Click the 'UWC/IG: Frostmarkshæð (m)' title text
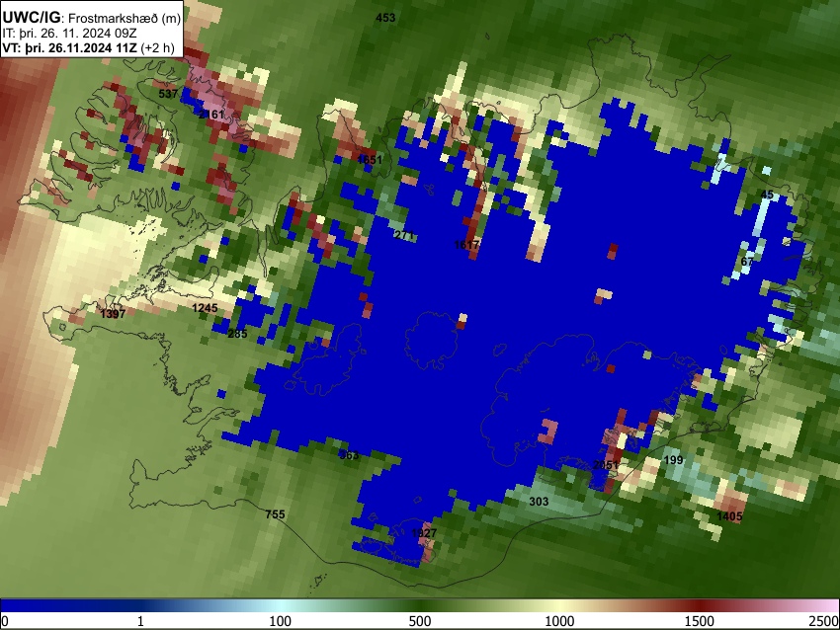This screenshot has width=840, height=630. (x=92, y=17)
